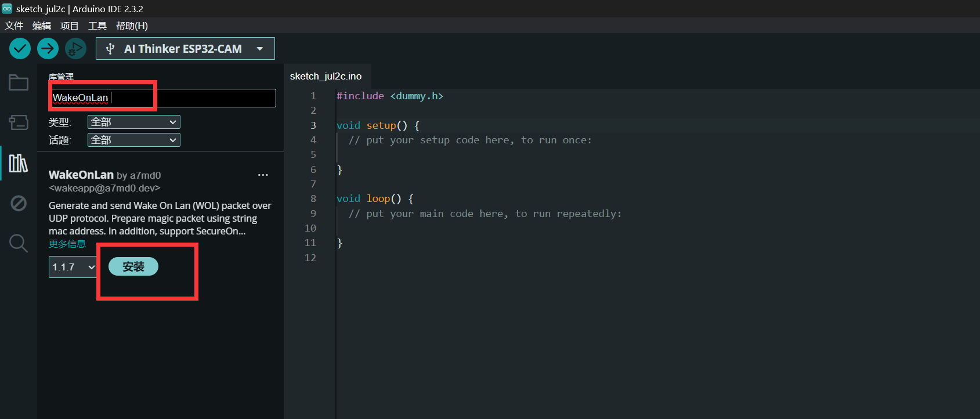Select the Library Manager books icon
The height and width of the screenshot is (419, 980).
[19, 163]
